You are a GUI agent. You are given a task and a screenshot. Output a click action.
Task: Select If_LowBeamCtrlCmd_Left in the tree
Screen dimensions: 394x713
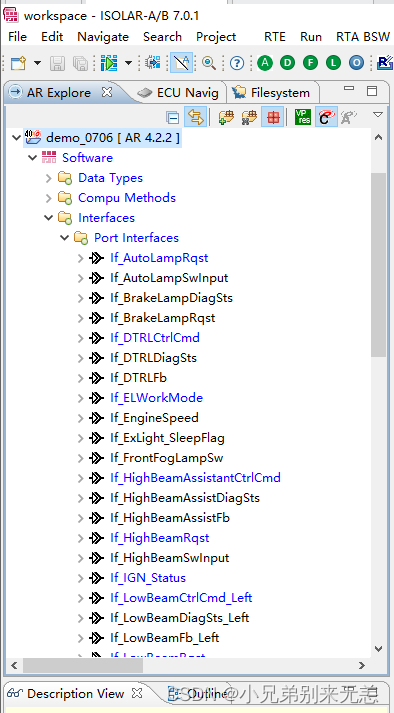181,598
